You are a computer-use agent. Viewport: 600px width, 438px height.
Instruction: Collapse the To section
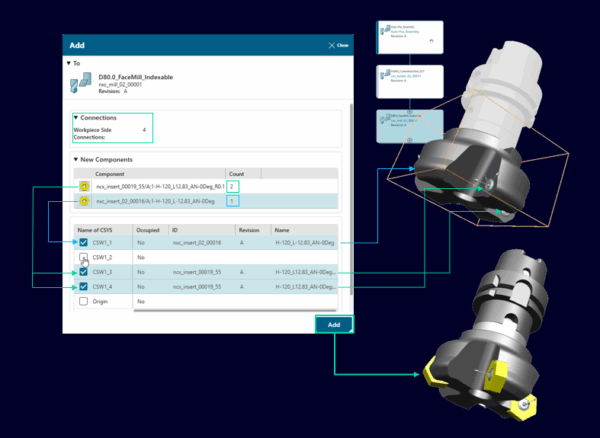tap(69, 62)
